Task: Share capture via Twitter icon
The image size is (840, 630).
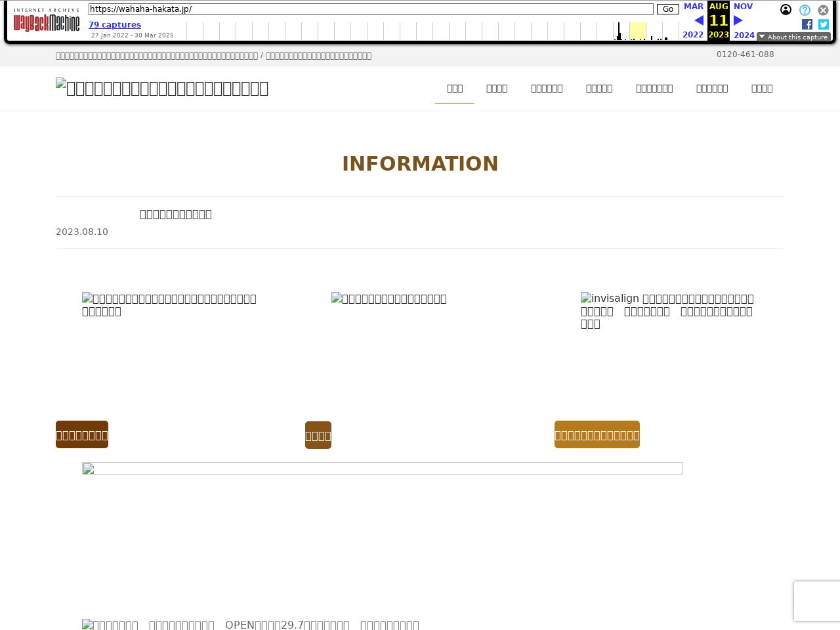Action: pyautogui.click(x=824, y=24)
